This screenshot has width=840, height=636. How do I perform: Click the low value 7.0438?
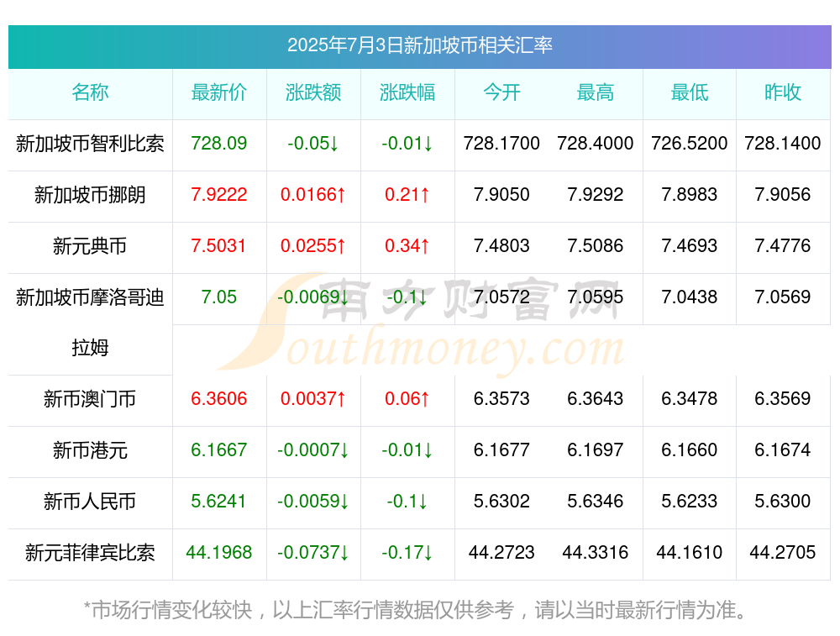tap(690, 297)
